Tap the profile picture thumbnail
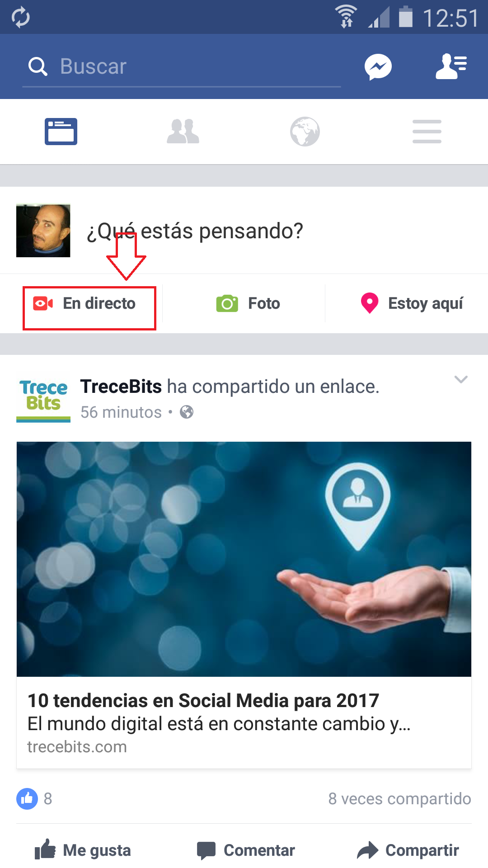This screenshot has width=488, height=868. (43, 231)
